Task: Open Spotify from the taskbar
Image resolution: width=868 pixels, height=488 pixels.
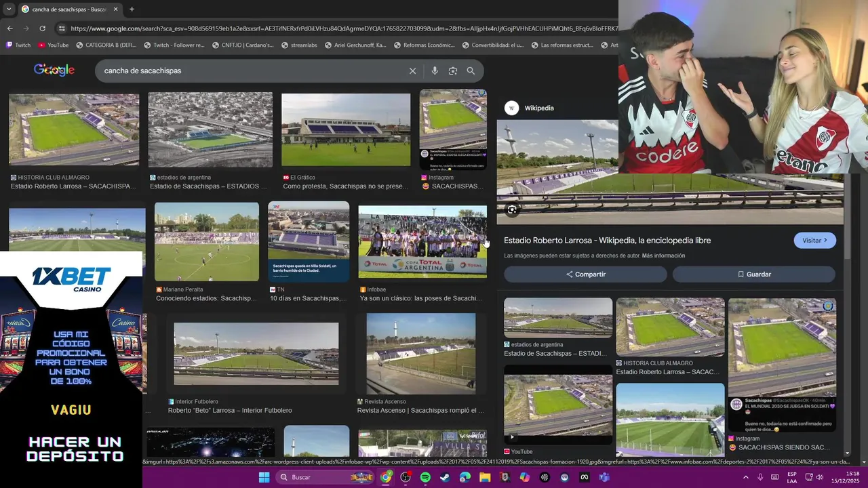Action: [x=425, y=477]
